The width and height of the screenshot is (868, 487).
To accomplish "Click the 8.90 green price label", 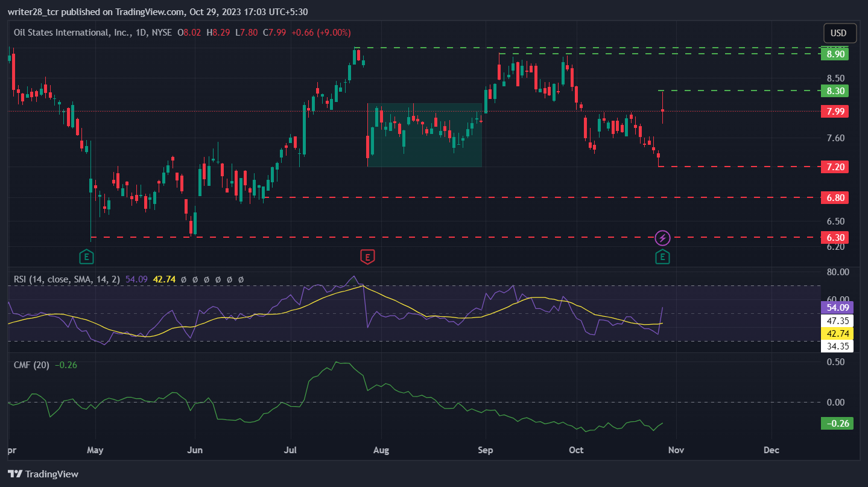I will [835, 54].
